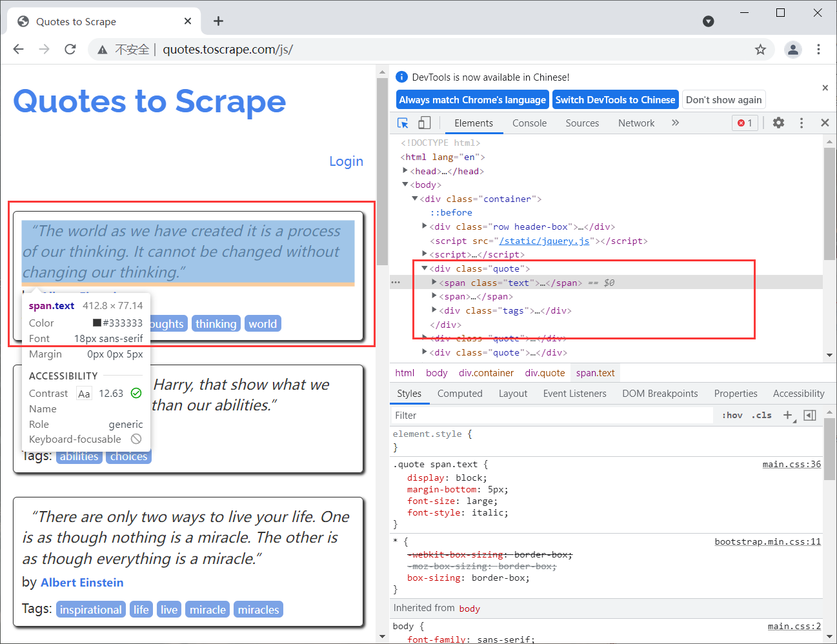Show more DevTools tabs chevron
Image resolution: width=837 pixels, height=644 pixels.
[x=675, y=123]
